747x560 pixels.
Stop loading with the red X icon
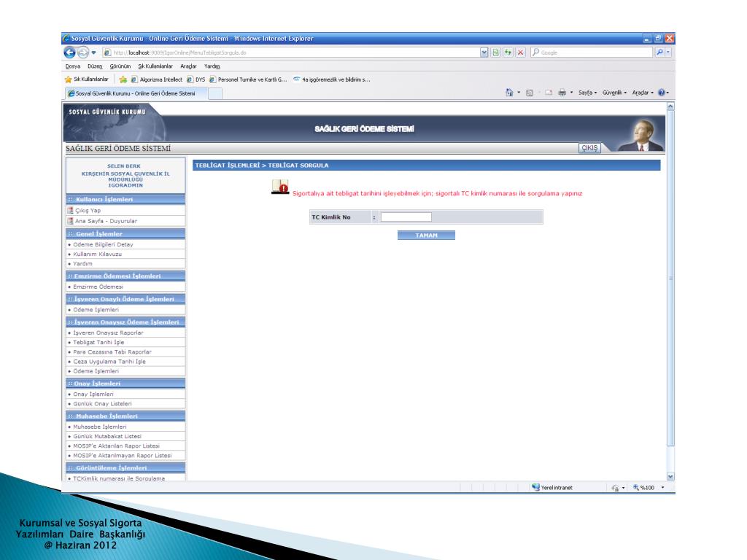point(521,52)
